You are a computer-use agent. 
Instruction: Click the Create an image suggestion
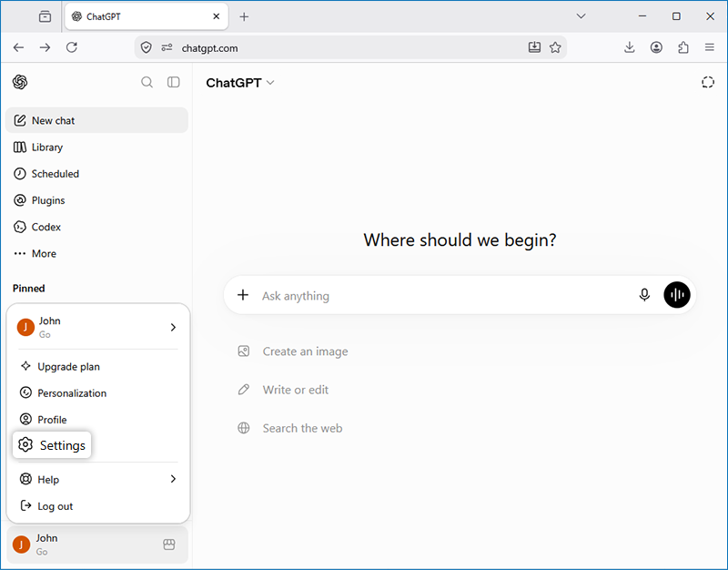(293, 351)
